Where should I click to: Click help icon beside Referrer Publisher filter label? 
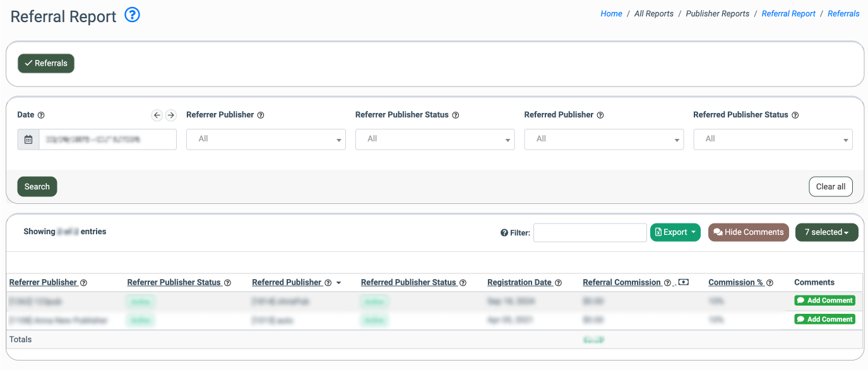point(261,116)
